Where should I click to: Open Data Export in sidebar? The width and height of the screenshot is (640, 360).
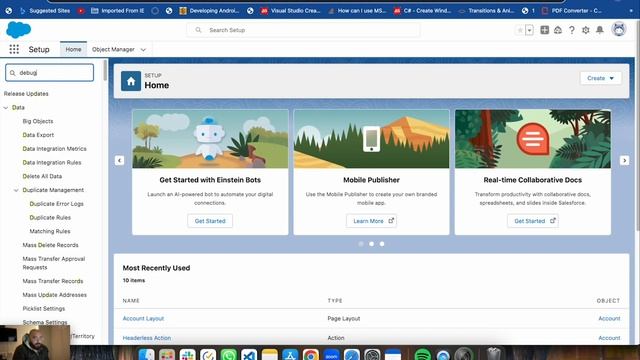pos(38,135)
